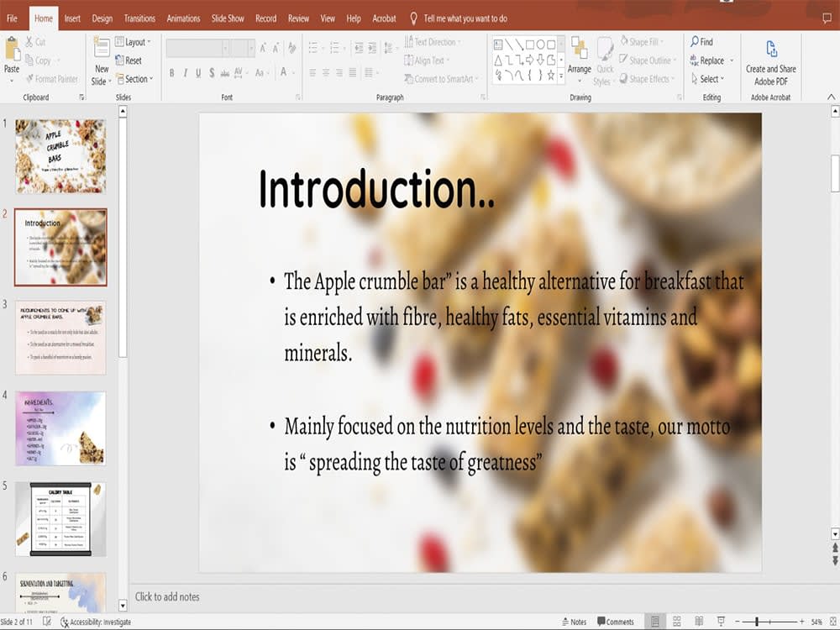
Task: Click to add notes area
Action: [x=167, y=596]
